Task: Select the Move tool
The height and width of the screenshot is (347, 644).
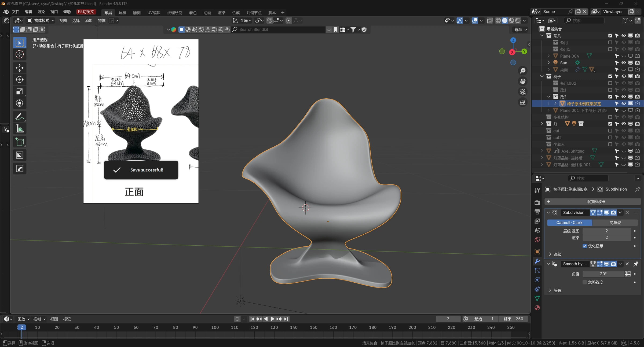Action: 20,68
